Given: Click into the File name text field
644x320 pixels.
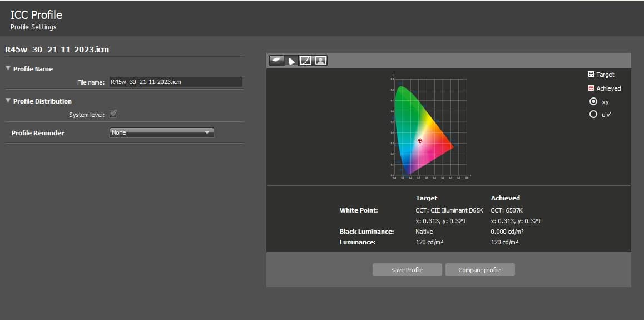Looking at the screenshot, I should [x=175, y=82].
